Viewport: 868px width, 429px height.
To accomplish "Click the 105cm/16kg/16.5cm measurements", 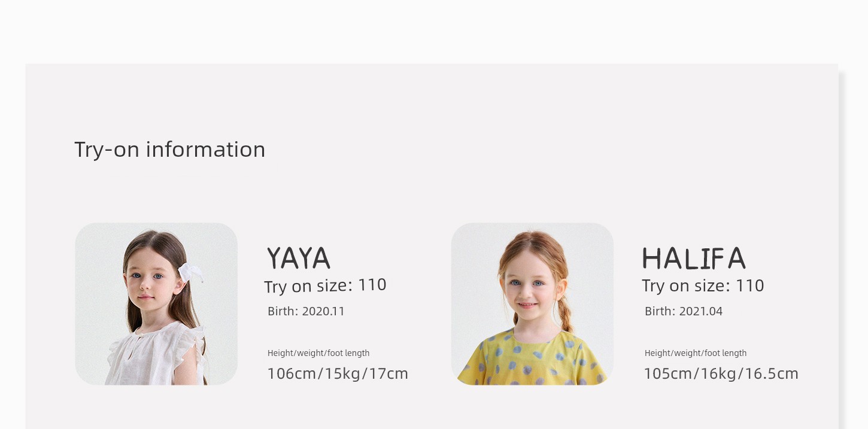I will click(x=721, y=374).
